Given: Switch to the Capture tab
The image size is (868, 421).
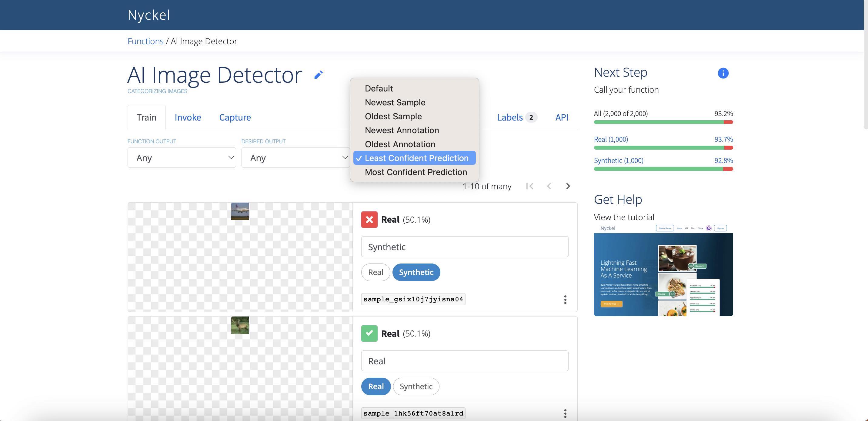Looking at the screenshot, I should point(235,117).
